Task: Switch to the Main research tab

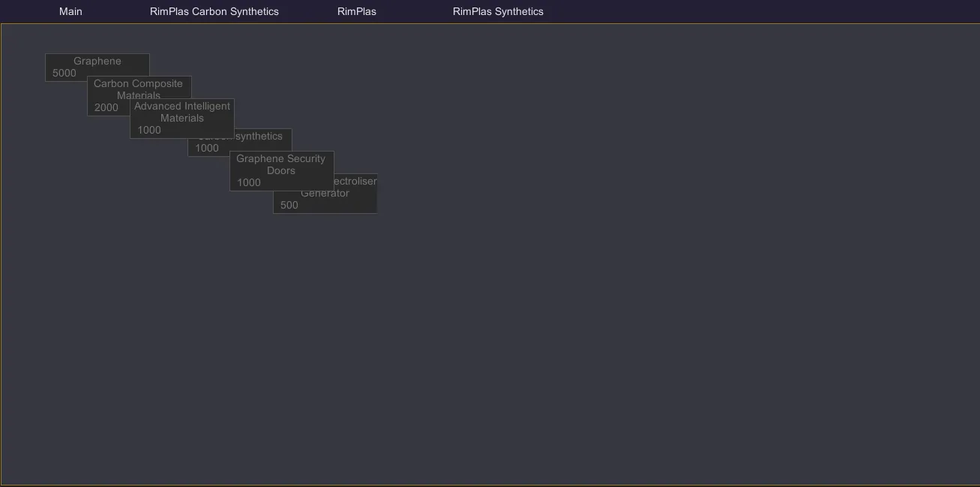Action: [70, 11]
